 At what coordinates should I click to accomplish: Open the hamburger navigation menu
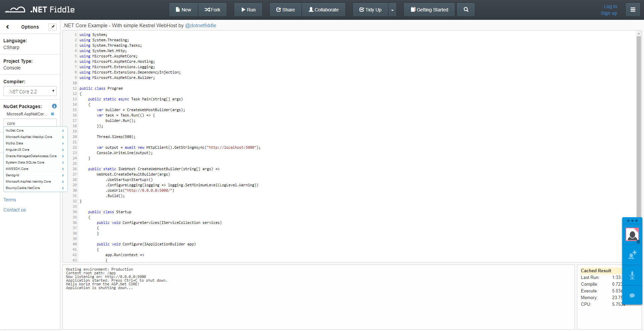633,10
